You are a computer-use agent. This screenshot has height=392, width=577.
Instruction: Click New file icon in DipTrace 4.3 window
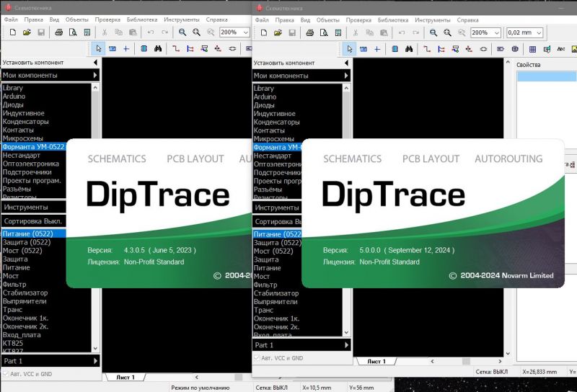pos(13,32)
